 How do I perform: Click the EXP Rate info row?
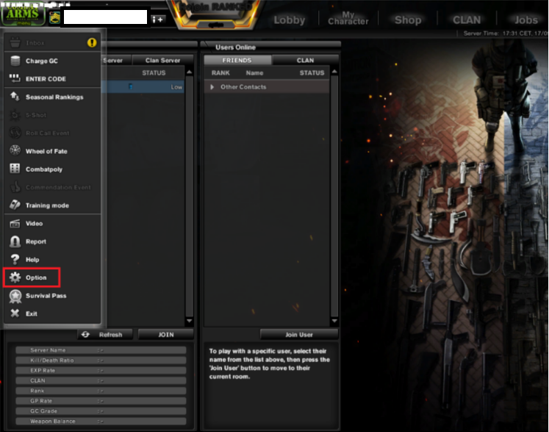pos(101,370)
